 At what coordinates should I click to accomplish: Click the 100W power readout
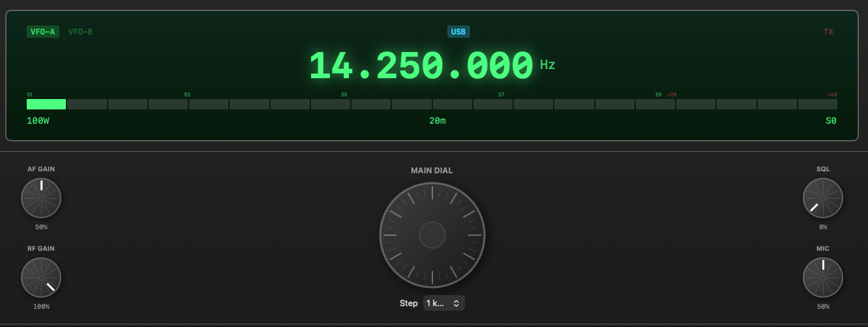click(x=38, y=121)
